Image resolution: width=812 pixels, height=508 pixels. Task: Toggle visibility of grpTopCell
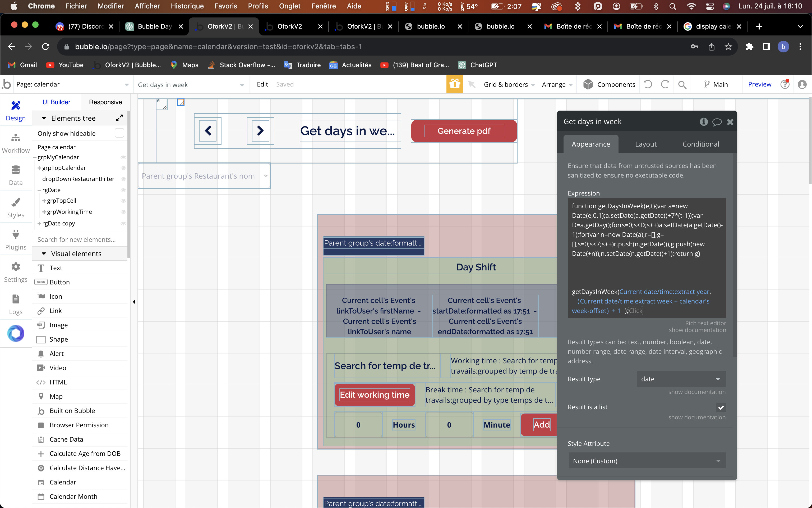(x=123, y=201)
